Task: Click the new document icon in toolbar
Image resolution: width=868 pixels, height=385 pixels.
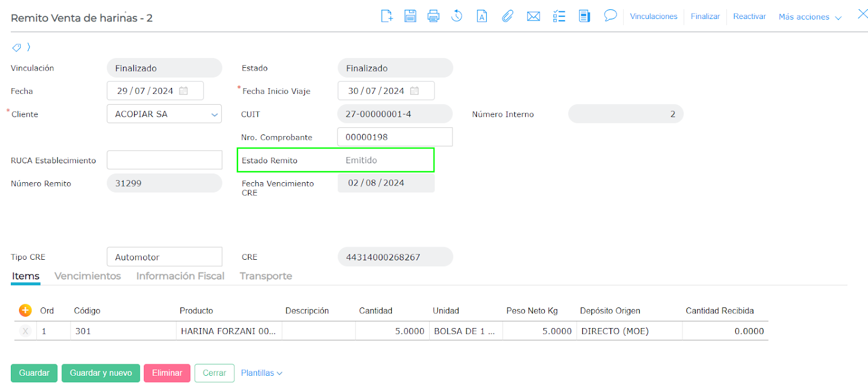Action: (x=387, y=16)
